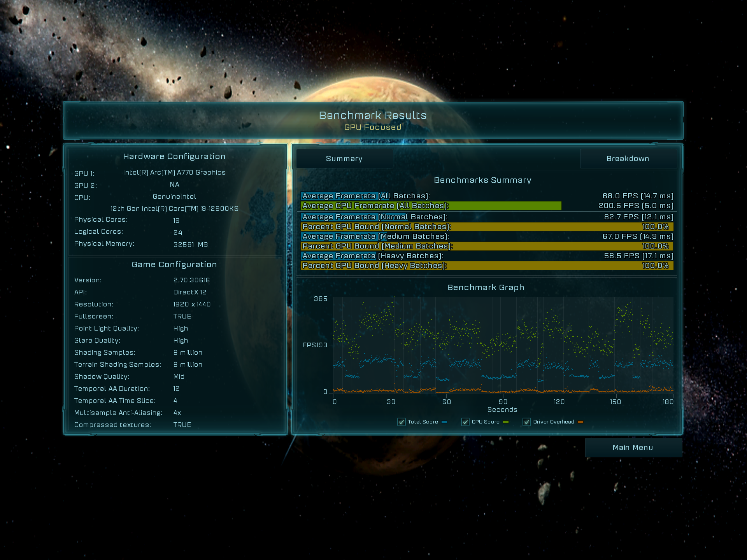Click Average Framerate (Normal Batches) label
The height and width of the screenshot is (560, 747).
[x=375, y=217]
